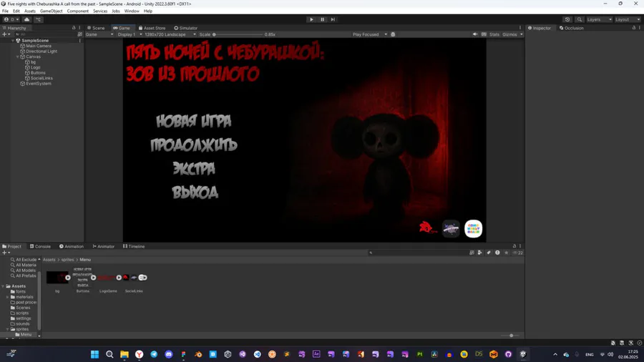
Task: Switch to the Scene tab
Action: pyautogui.click(x=96, y=28)
